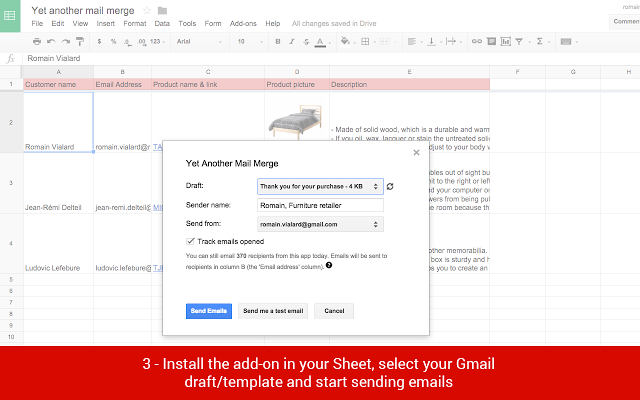
Task: Click the document title Yet another mail merge
Action: [83, 11]
